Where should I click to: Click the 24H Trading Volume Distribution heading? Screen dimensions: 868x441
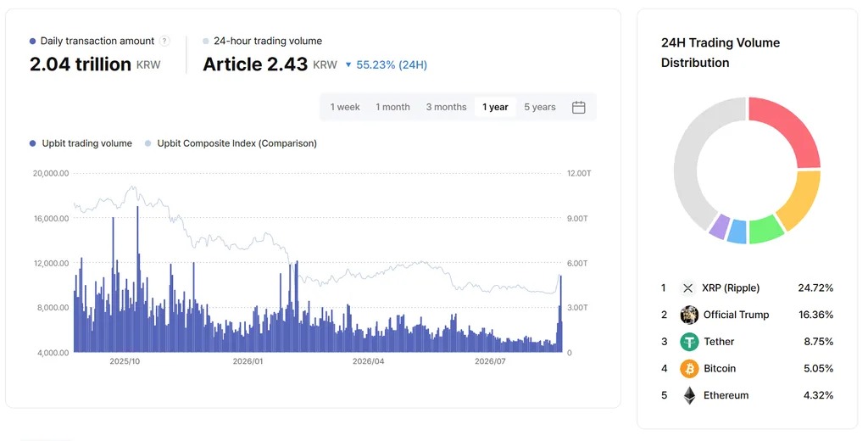(721, 53)
